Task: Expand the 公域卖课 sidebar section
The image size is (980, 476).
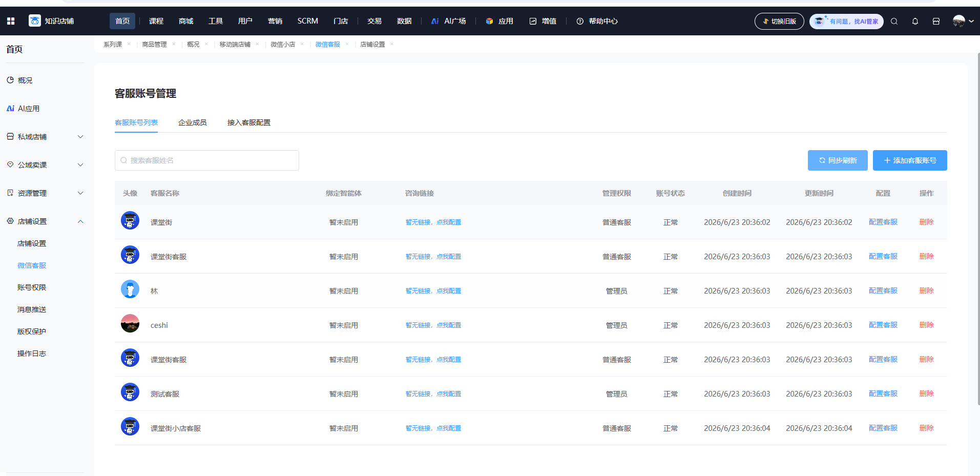Action: click(x=80, y=165)
